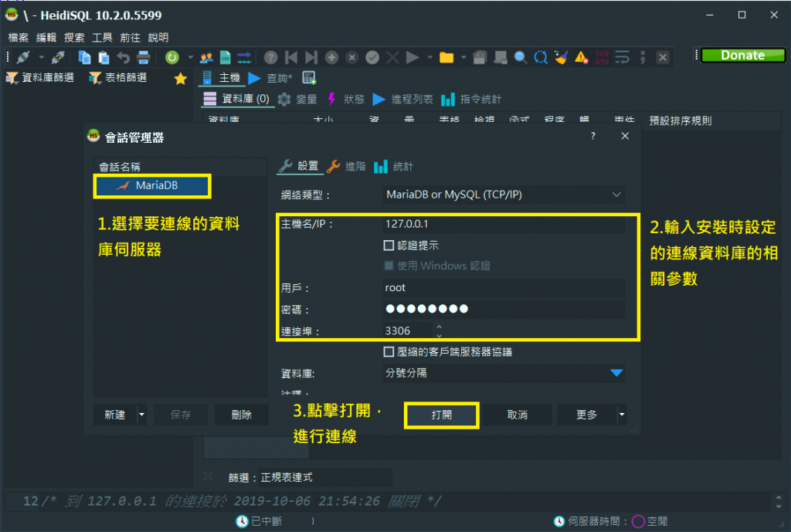The image size is (791, 532).
Task: Click the print icon in toolbar
Action: [144, 57]
